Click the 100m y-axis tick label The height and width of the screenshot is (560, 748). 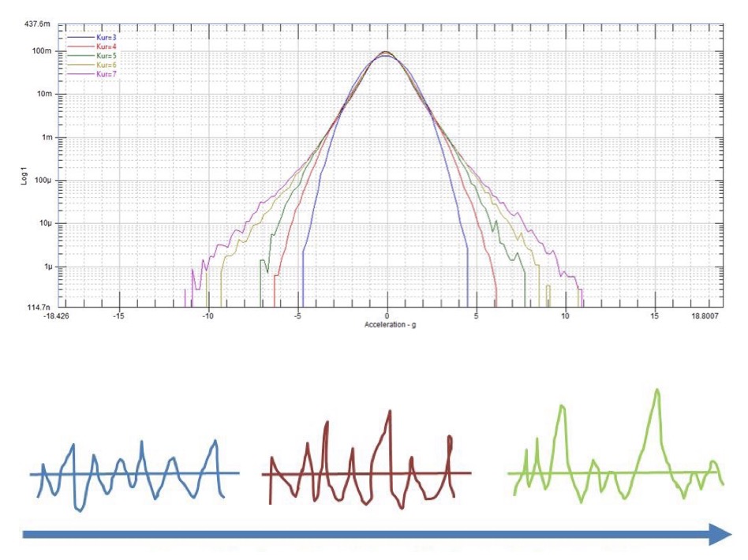[43, 51]
